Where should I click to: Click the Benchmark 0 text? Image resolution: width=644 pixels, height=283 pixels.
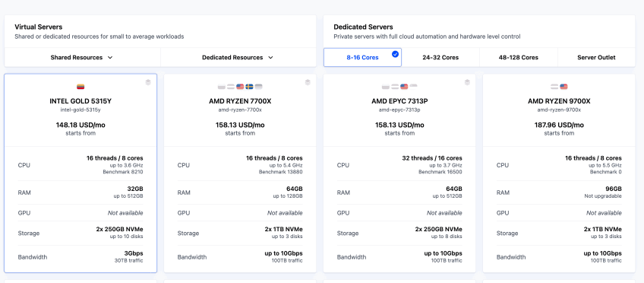(606, 172)
